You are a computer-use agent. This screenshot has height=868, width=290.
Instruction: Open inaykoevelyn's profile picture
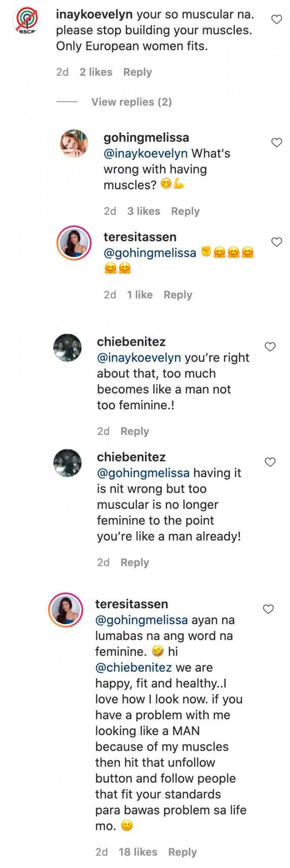click(x=27, y=22)
